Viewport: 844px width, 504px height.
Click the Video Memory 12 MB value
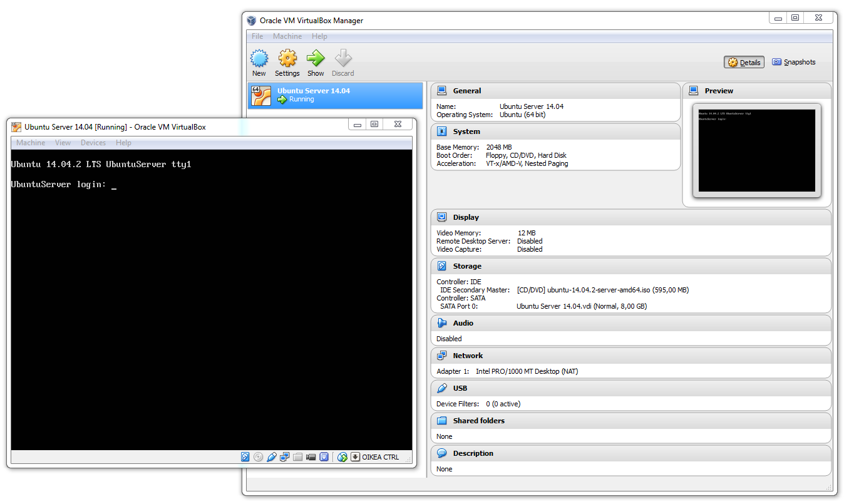[x=527, y=233]
